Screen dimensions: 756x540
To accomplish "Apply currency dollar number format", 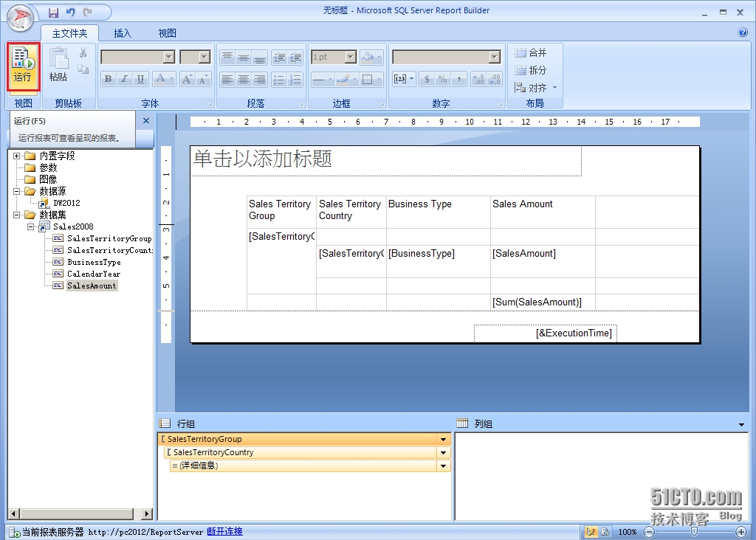I will pyautogui.click(x=427, y=79).
